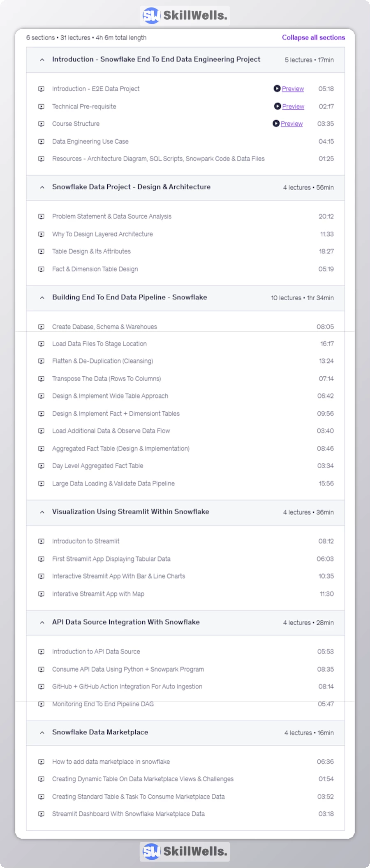Click video icon beside Day Level Aggregated Fact Table

(x=41, y=466)
